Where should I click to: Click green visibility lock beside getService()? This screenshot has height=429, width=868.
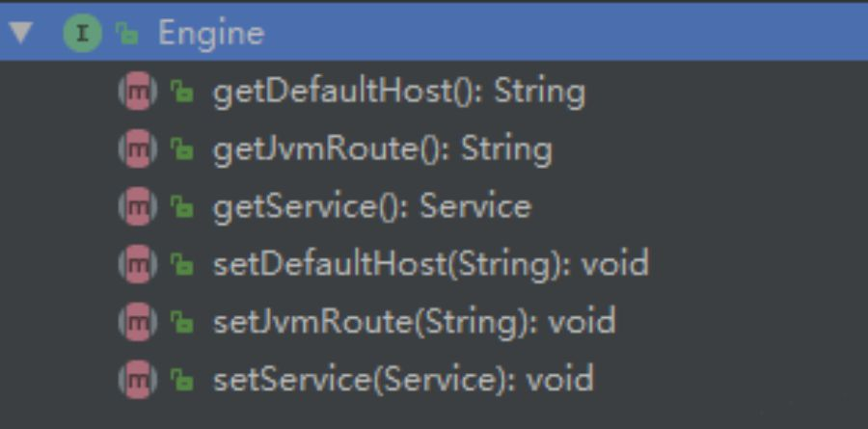pos(181,207)
